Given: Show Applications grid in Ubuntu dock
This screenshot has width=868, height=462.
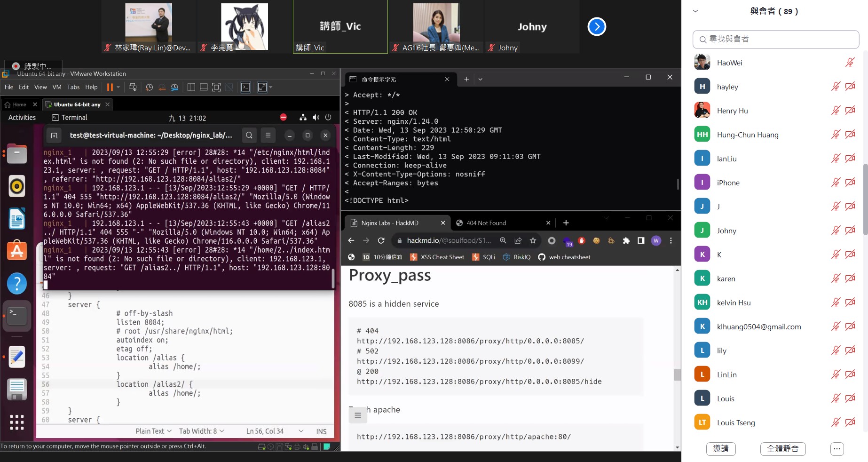Looking at the screenshot, I should (17, 422).
